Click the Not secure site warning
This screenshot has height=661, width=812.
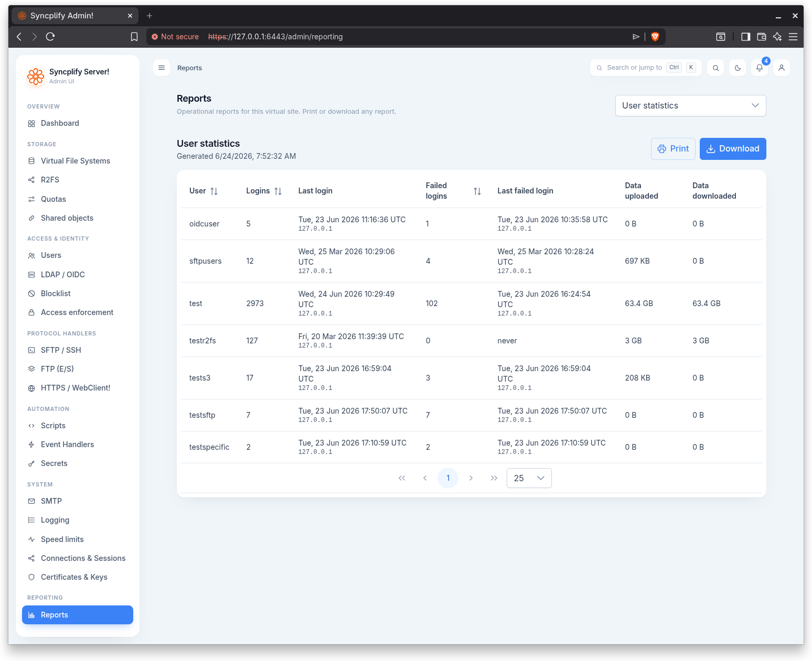pos(175,37)
